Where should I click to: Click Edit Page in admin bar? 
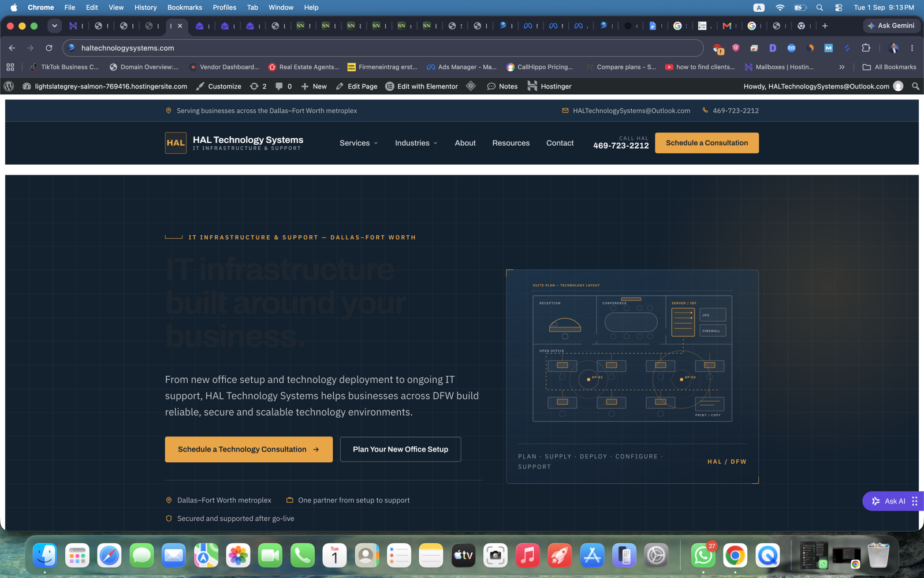click(x=356, y=86)
